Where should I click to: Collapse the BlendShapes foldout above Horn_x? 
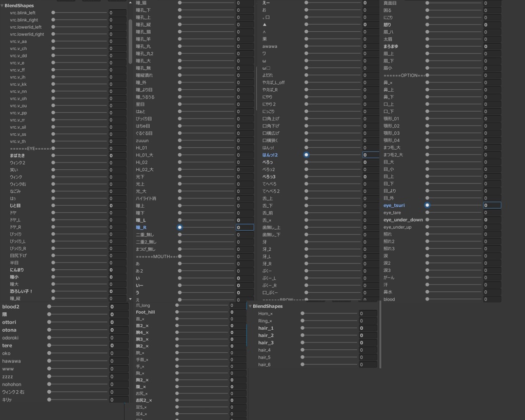[250, 306]
